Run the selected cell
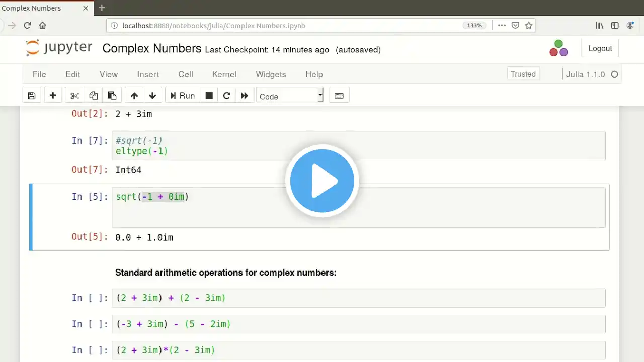This screenshot has width=644, height=362. 183,96
